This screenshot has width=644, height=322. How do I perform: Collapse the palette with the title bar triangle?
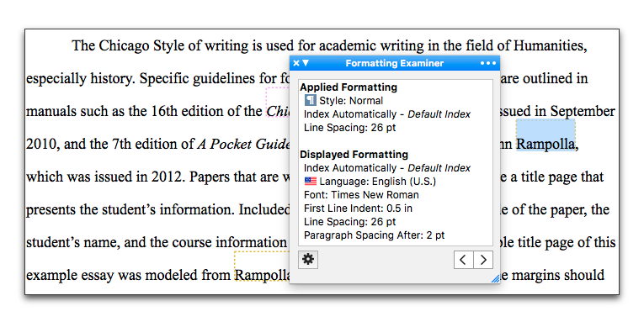tap(306, 63)
